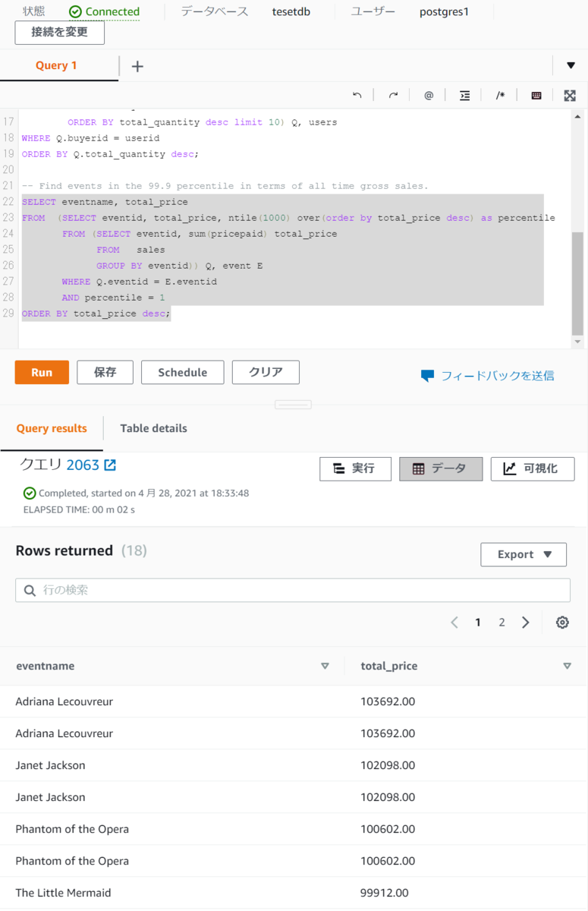The image size is (588, 911).
Task: Click the Schedule button
Action: [x=183, y=372]
